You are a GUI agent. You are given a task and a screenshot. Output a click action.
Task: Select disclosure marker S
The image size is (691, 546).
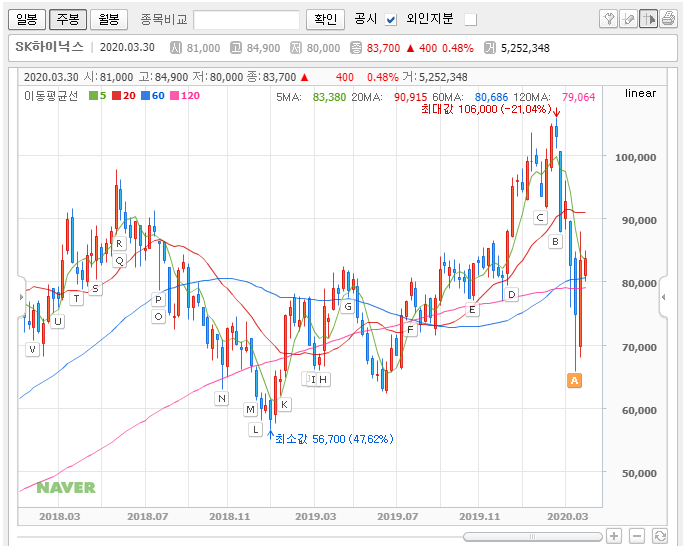(95, 289)
